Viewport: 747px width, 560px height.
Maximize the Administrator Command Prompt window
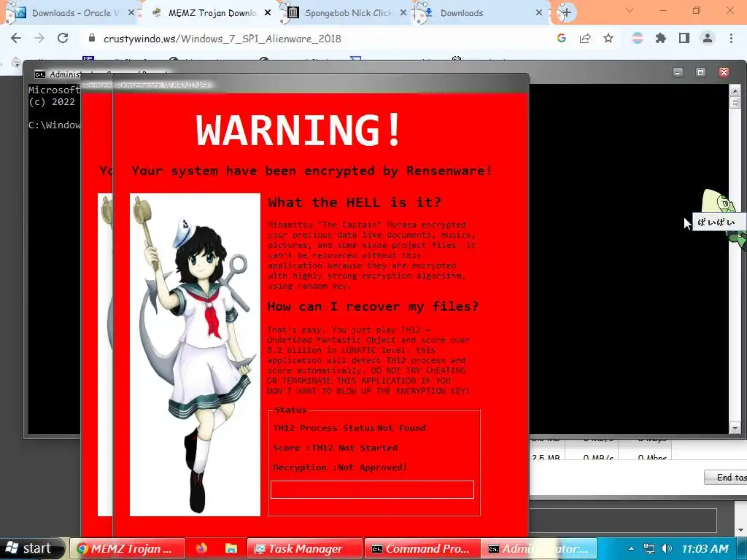click(x=701, y=72)
